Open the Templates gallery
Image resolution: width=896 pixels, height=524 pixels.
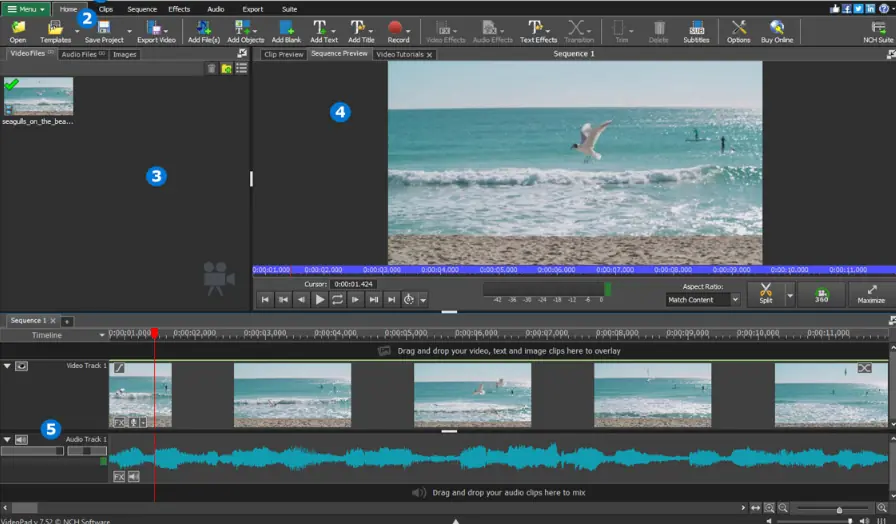[55, 31]
